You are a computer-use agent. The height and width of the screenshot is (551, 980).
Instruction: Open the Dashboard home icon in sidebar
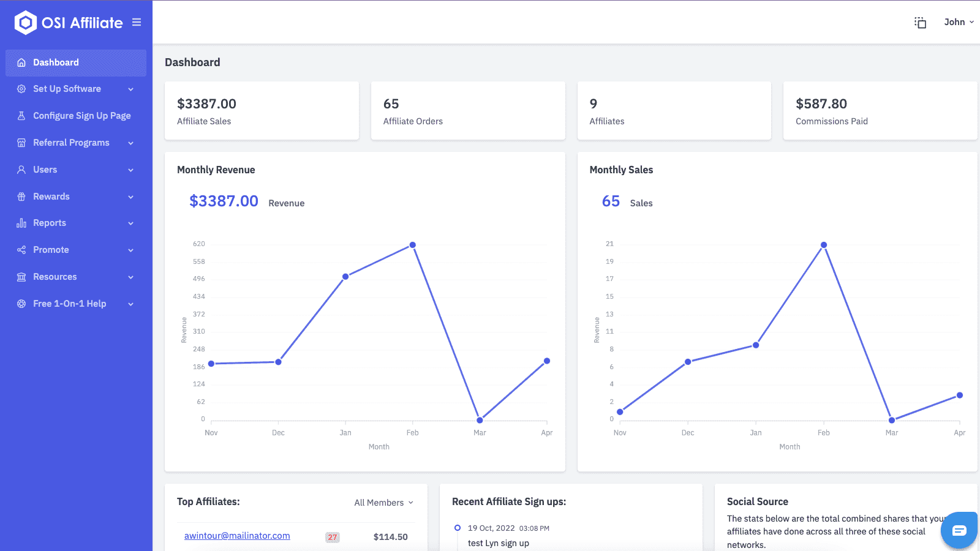pos(21,62)
